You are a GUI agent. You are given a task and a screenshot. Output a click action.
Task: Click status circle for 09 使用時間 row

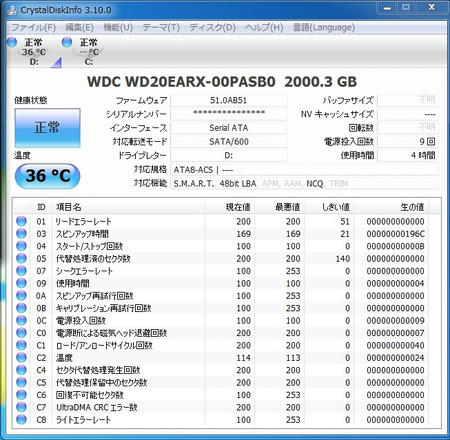pyautogui.click(x=21, y=283)
